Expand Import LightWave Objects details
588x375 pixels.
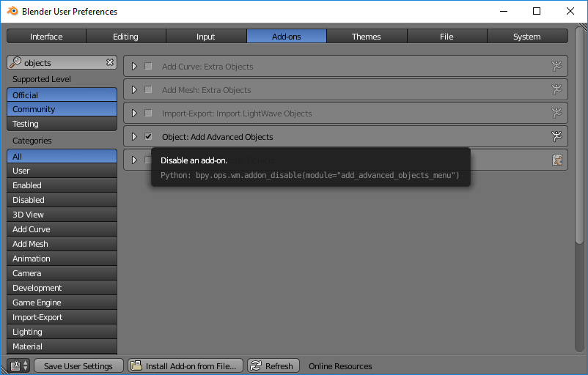click(x=134, y=113)
